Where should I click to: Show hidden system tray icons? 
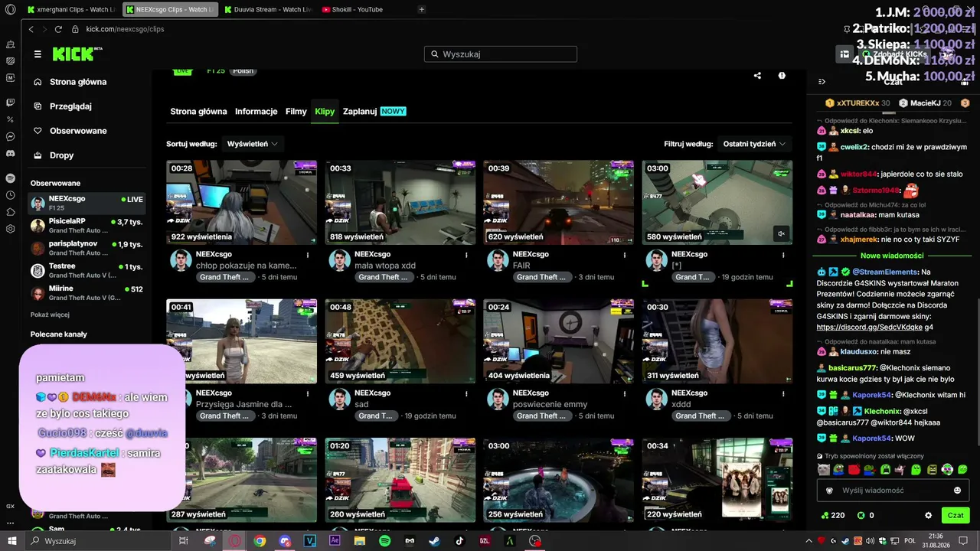pyautogui.click(x=811, y=541)
